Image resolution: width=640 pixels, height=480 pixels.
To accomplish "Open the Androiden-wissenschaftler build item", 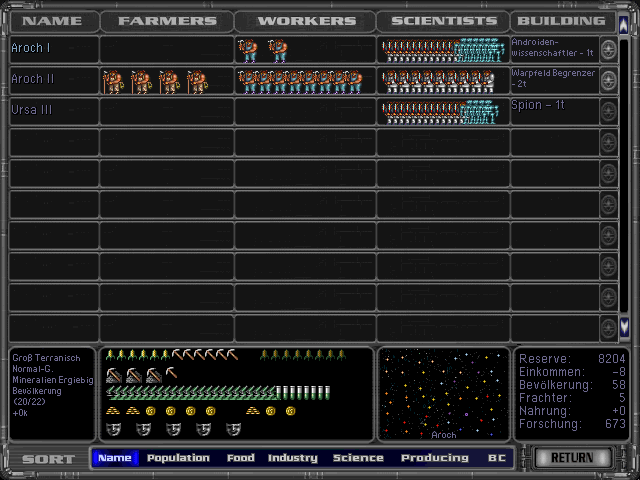I will [553, 48].
